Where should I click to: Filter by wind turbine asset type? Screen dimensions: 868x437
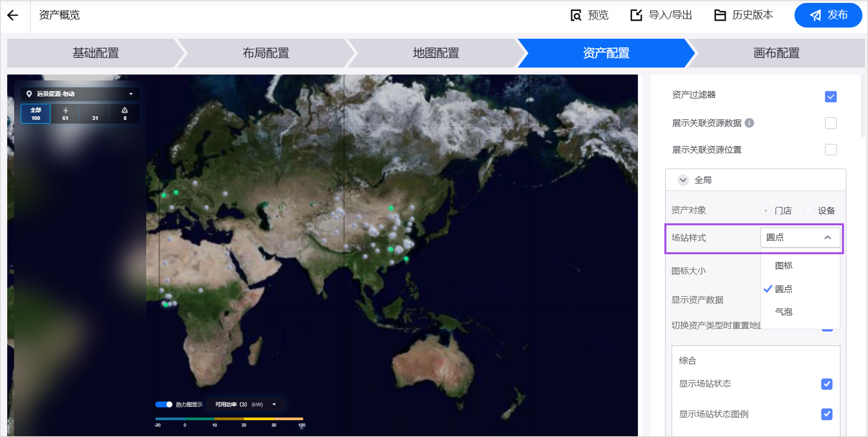tap(65, 114)
